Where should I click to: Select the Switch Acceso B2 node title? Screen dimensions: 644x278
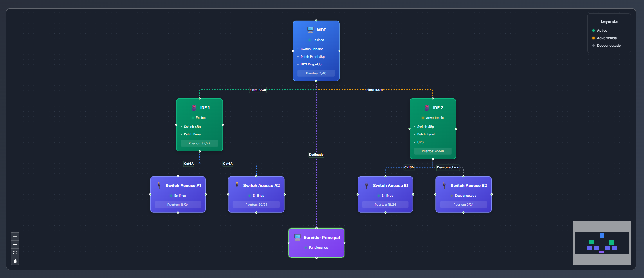(468, 186)
